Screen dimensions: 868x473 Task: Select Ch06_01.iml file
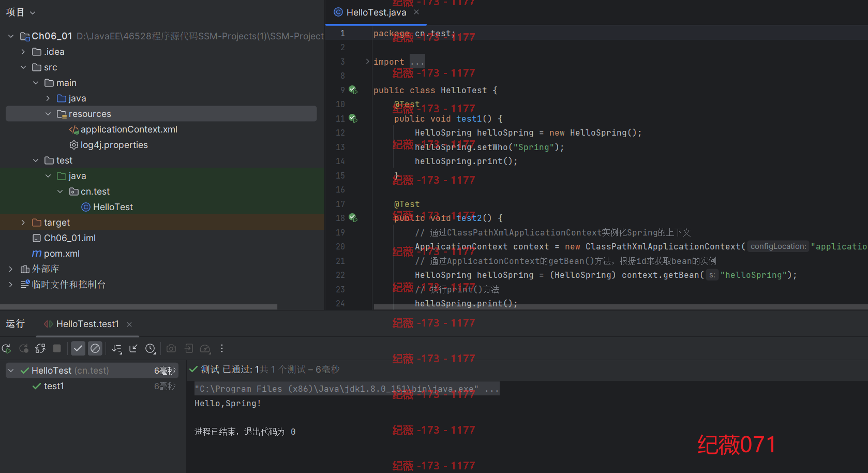point(64,238)
